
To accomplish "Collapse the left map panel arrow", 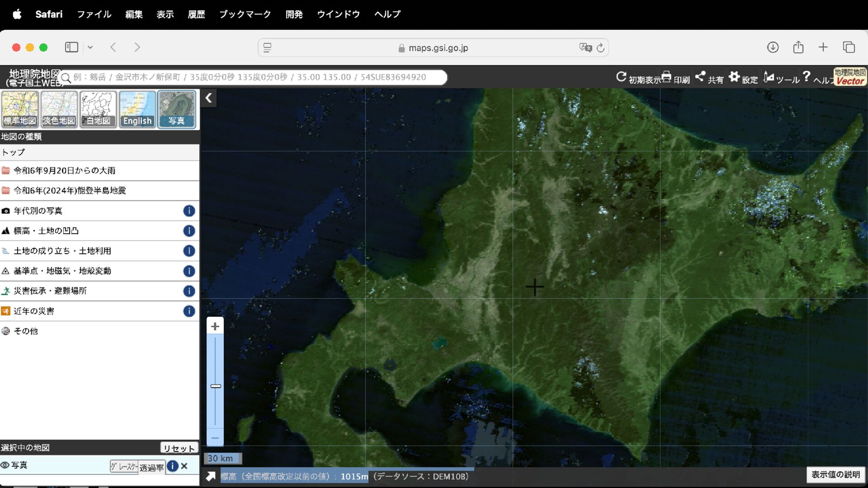I will (208, 98).
